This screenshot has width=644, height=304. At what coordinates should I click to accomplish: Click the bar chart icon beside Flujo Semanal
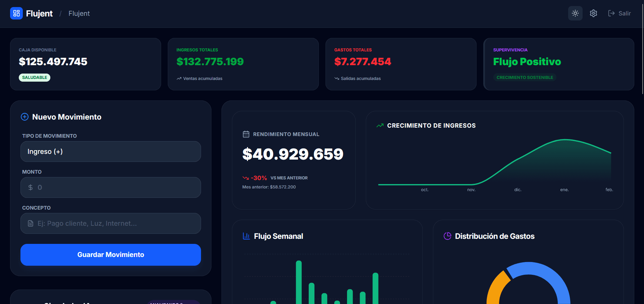(246, 236)
